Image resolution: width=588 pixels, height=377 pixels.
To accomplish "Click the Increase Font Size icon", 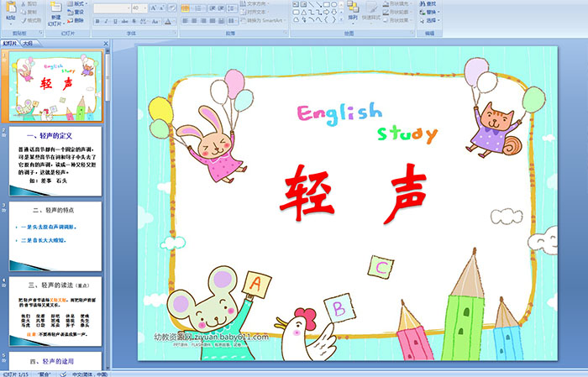I will tap(152, 8).
